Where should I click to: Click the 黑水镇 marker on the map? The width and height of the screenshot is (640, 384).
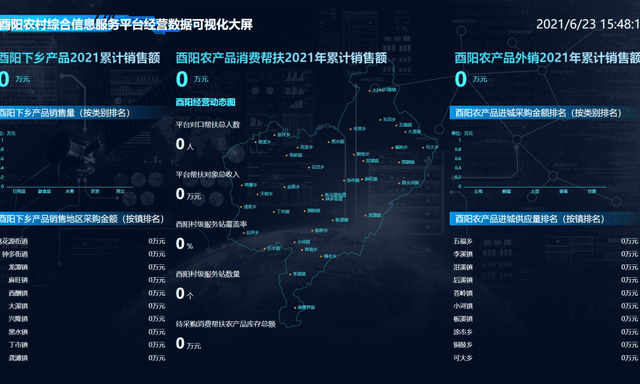pyautogui.click(x=336, y=142)
